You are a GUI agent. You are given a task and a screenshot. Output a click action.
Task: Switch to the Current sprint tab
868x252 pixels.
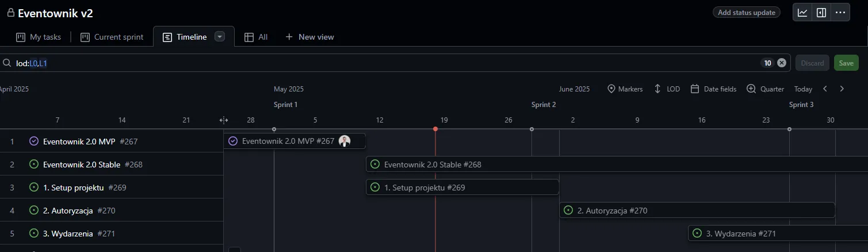[x=112, y=37]
